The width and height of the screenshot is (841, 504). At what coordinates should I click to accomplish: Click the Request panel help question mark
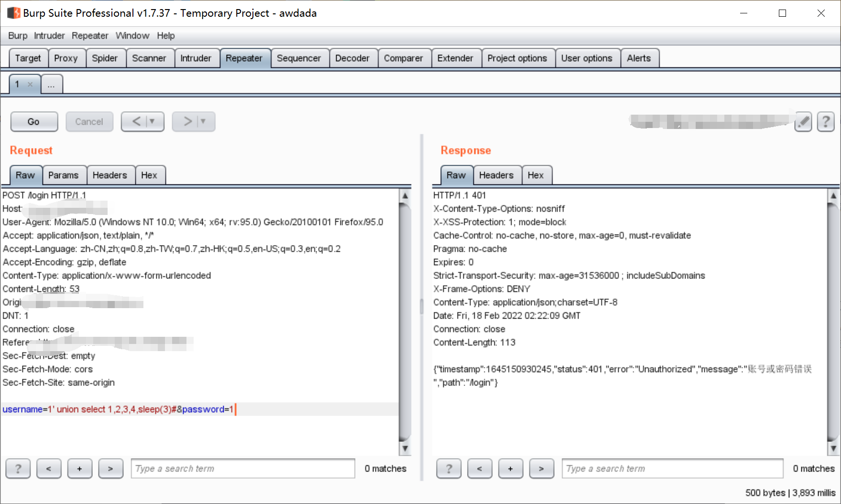(x=18, y=468)
